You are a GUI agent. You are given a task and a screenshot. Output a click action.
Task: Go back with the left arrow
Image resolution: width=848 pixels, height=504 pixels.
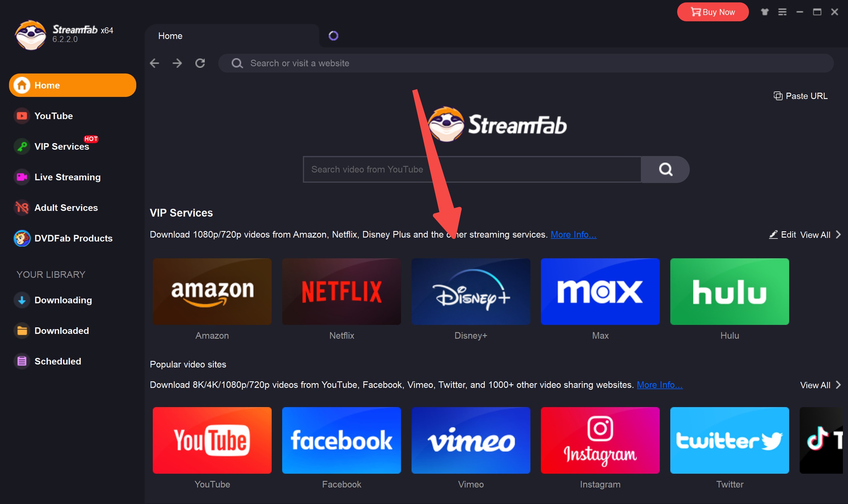coord(155,63)
